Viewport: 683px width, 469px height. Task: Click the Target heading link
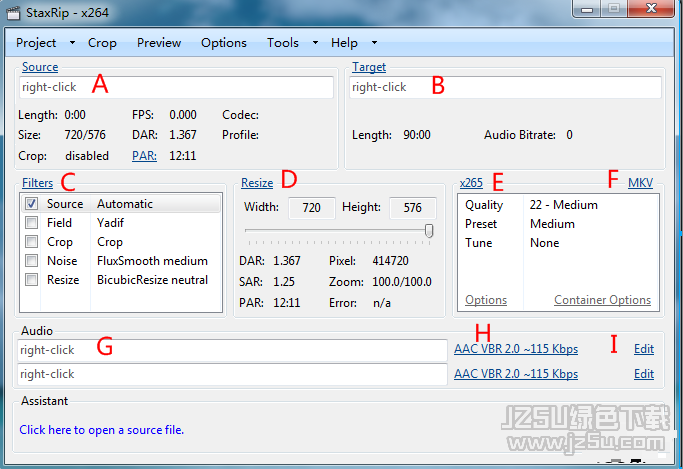(369, 67)
